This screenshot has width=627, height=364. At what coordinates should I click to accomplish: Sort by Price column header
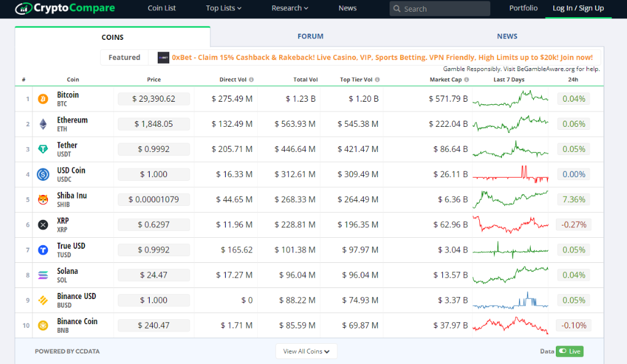tap(154, 80)
